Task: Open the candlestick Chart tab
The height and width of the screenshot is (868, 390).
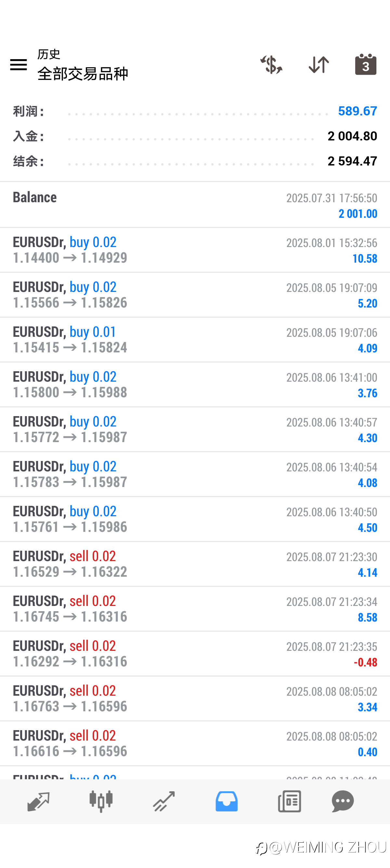Action: [101, 801]
